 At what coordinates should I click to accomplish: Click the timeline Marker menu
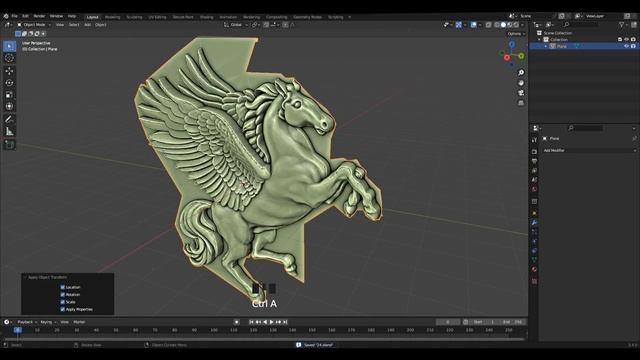[x=79, y=322]
